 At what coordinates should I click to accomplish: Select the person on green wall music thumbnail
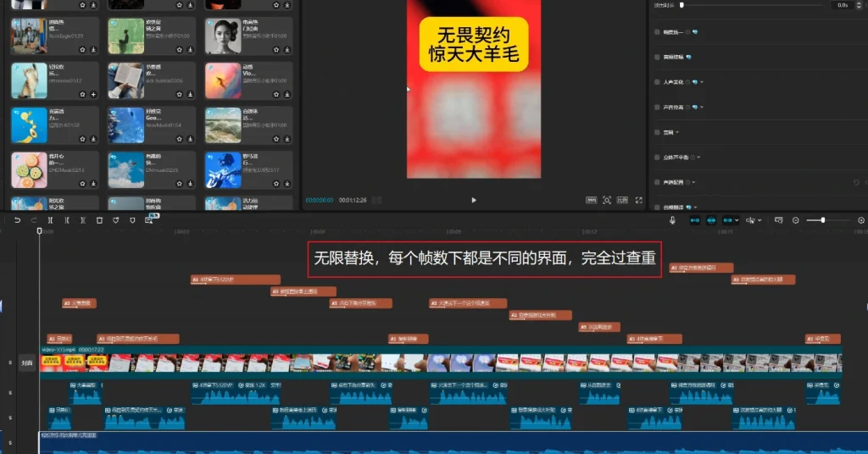[x=126, y=36]
